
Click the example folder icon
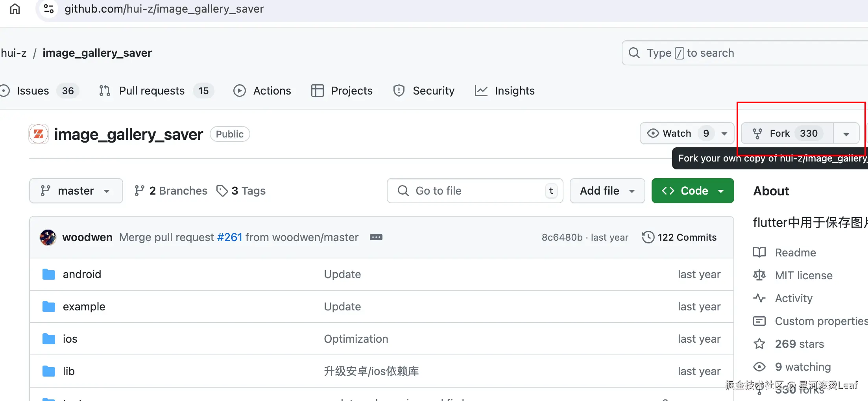[x=49, y=306]
